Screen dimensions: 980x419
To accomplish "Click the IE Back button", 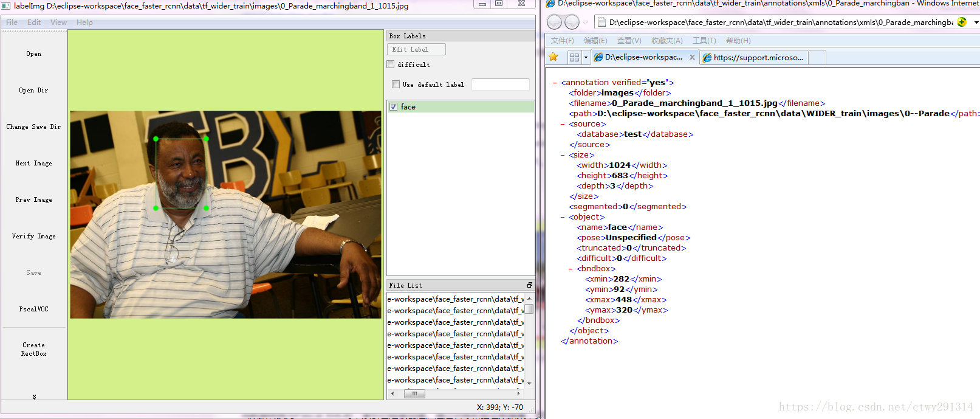I will (x=554, y=23).
